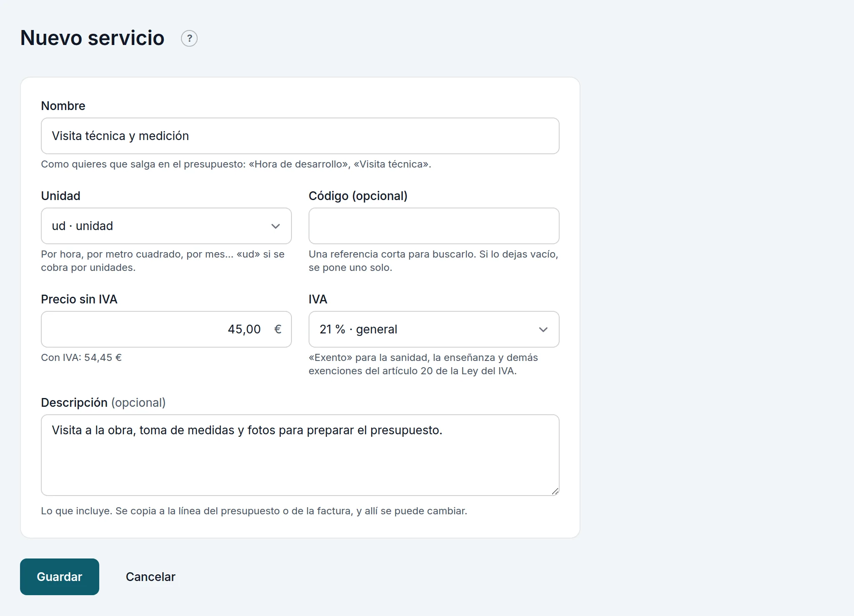Image resolution: width=854 pixels, height=616 pixels.
Task: Click the Unidad label
Action: (60, 196)
